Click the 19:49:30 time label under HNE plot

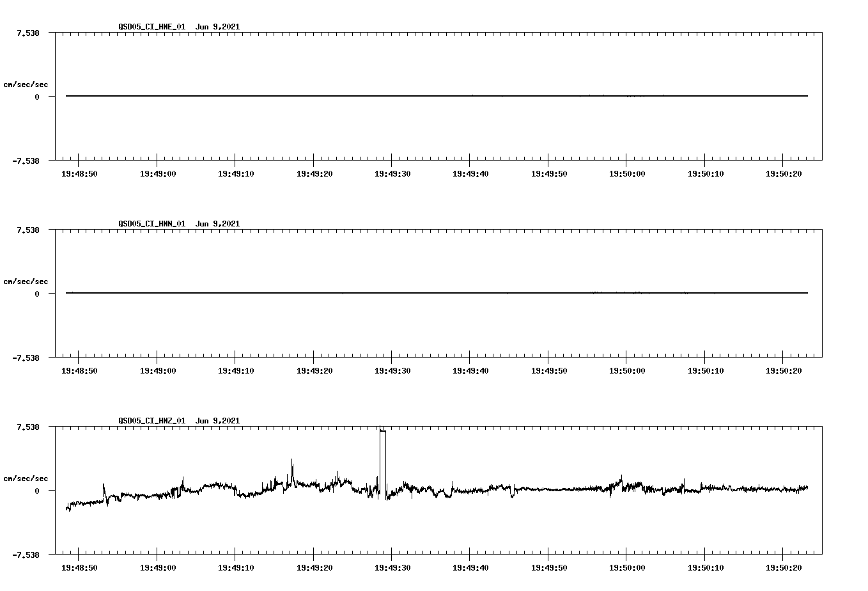tap(392, 174)
